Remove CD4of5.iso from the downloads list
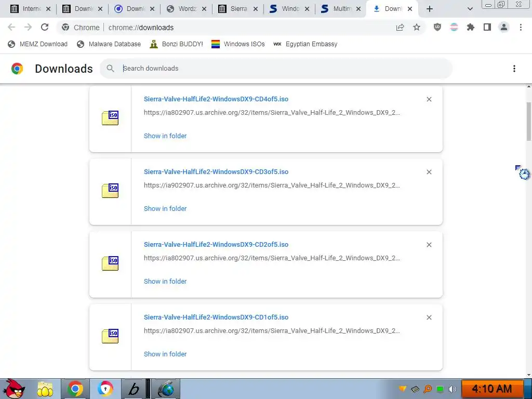This screenshot has height=399, width=532. coord(429,99)
